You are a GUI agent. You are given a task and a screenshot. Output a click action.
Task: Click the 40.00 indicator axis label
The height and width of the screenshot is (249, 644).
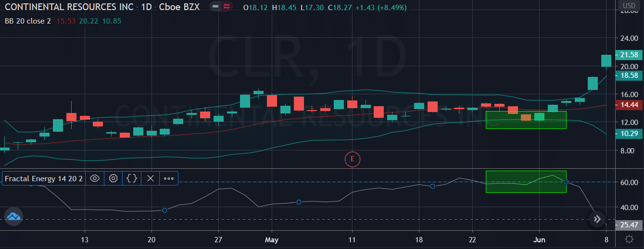coord(629,208)
